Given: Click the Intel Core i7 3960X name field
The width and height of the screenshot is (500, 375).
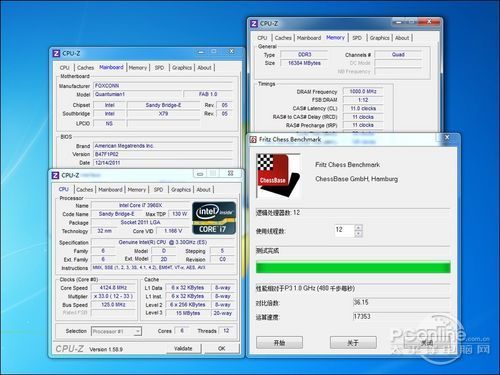Looking at the screenshot, I should pos(140,205).
